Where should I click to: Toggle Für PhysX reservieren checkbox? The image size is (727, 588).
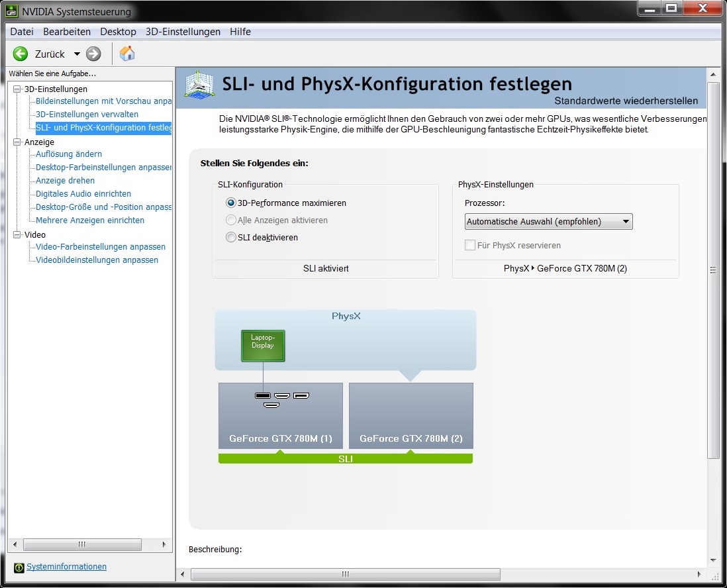(469, 245)
